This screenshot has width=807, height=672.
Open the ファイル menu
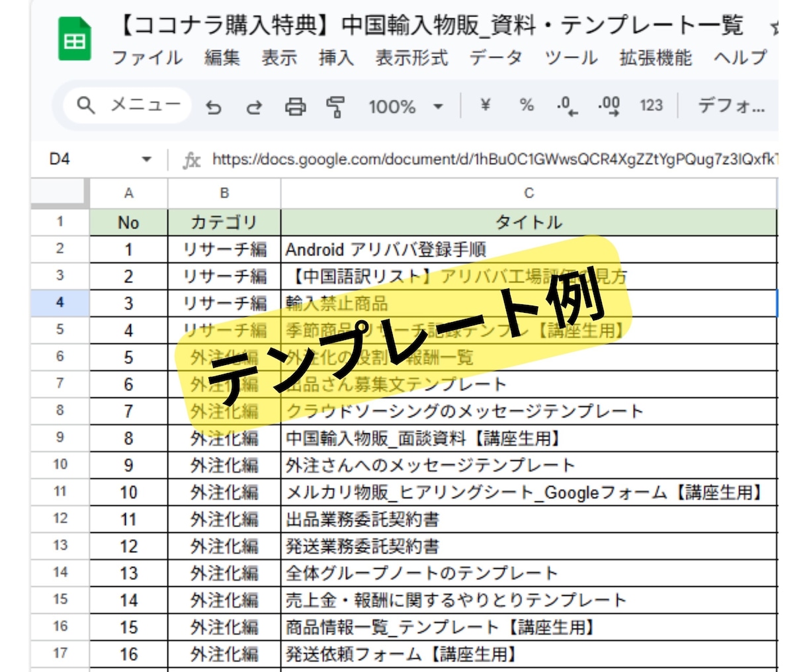(x=147, y=58)
